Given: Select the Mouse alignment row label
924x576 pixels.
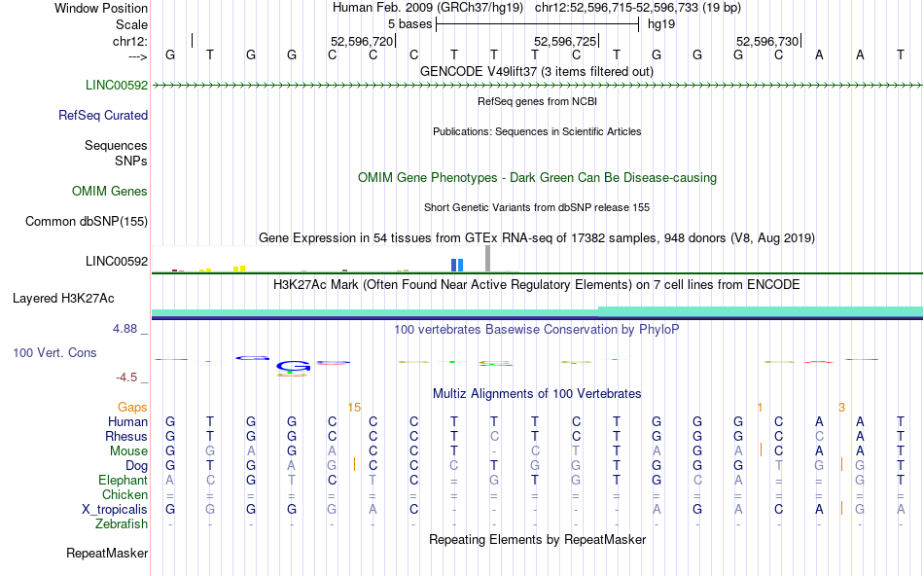Looking at the screenshot, I should [128, 451].
